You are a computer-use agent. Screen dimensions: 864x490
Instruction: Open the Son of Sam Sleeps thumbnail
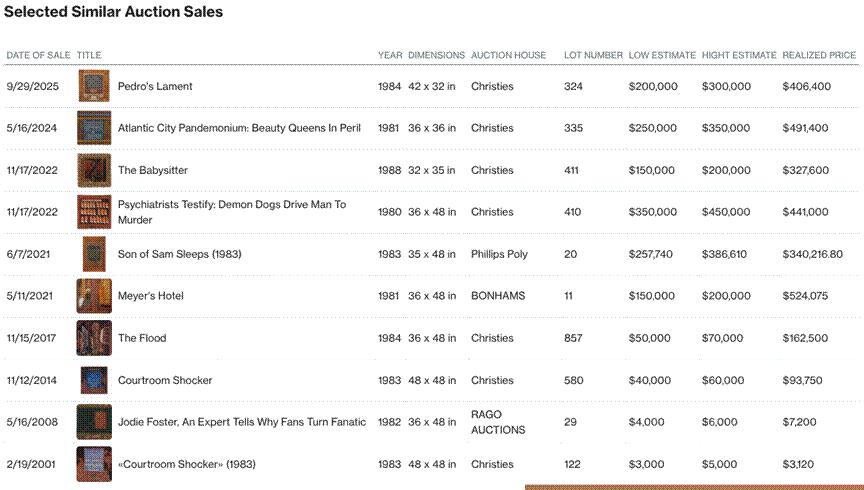pyautogui.click(x=94, y=254)
